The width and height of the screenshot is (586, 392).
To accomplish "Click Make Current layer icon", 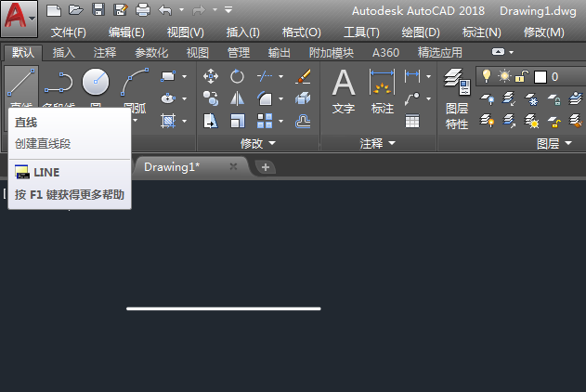I will point(576,99).
